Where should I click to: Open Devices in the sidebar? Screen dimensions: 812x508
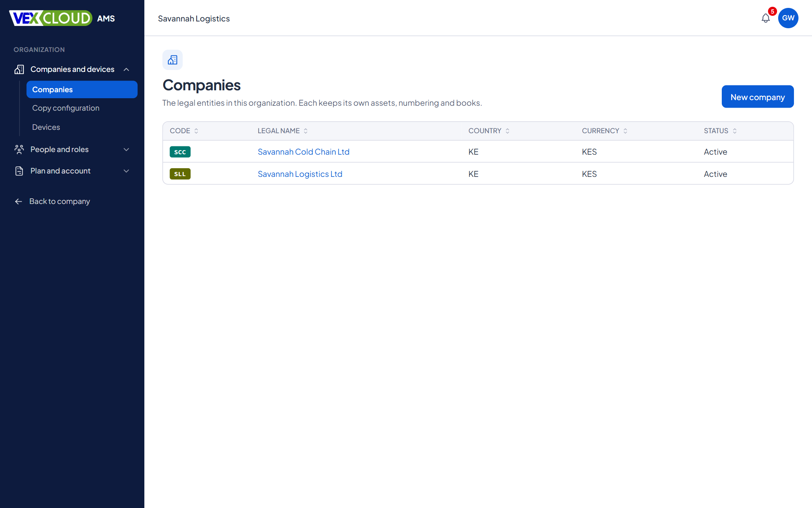coord(46,127)
